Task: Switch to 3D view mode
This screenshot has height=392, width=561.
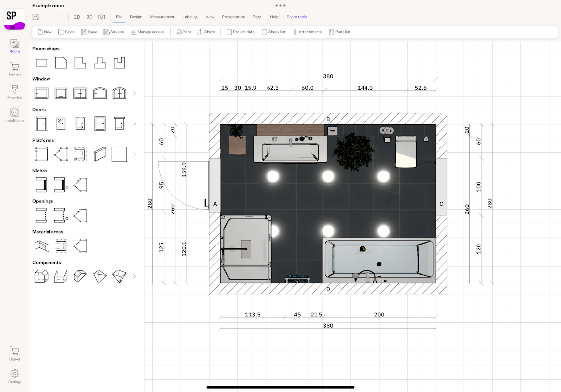Action: click(x=89, y=17)
